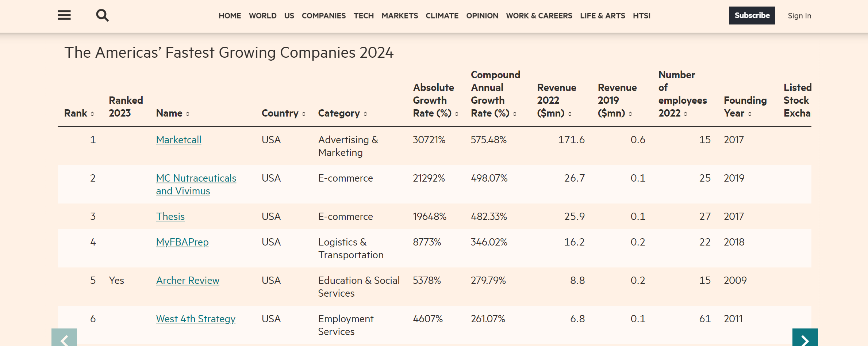This screenshot has width=868, height=346.
Task: Open the hamburger navigation menu
Action: 64,15
